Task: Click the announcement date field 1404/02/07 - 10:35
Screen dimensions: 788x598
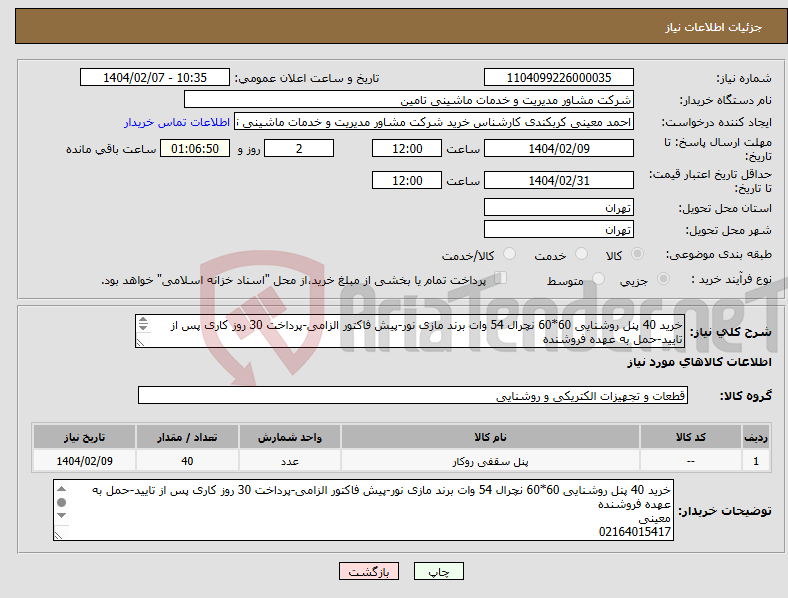Action: [x=155, y=77]
